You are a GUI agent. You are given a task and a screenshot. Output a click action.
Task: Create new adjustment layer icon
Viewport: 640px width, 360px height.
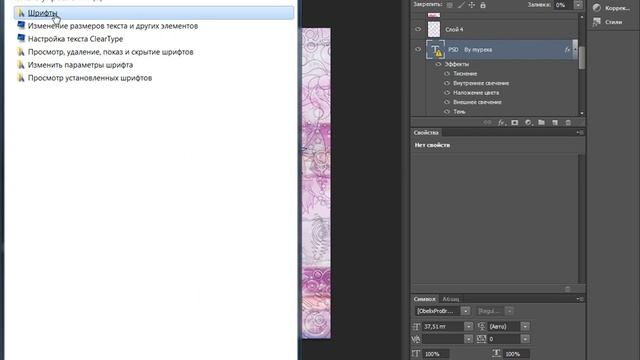[x=528, y=122]
